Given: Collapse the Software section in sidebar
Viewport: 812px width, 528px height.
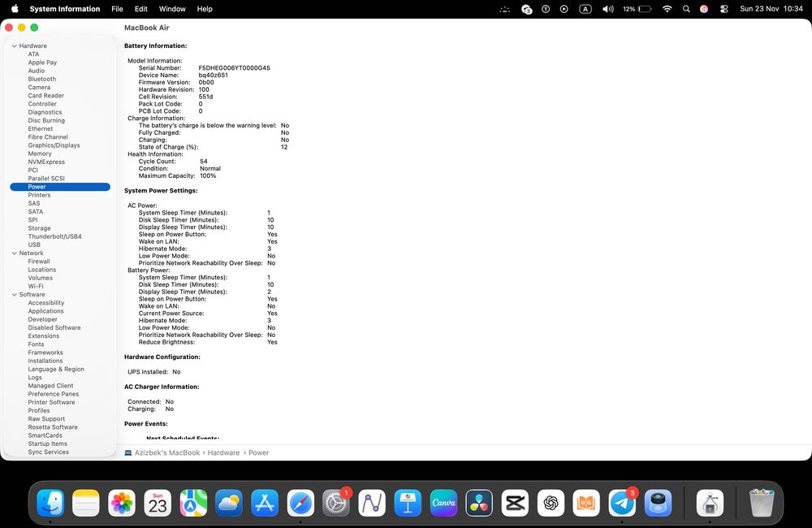Looking at the screenshot, I should coord(15,295).
